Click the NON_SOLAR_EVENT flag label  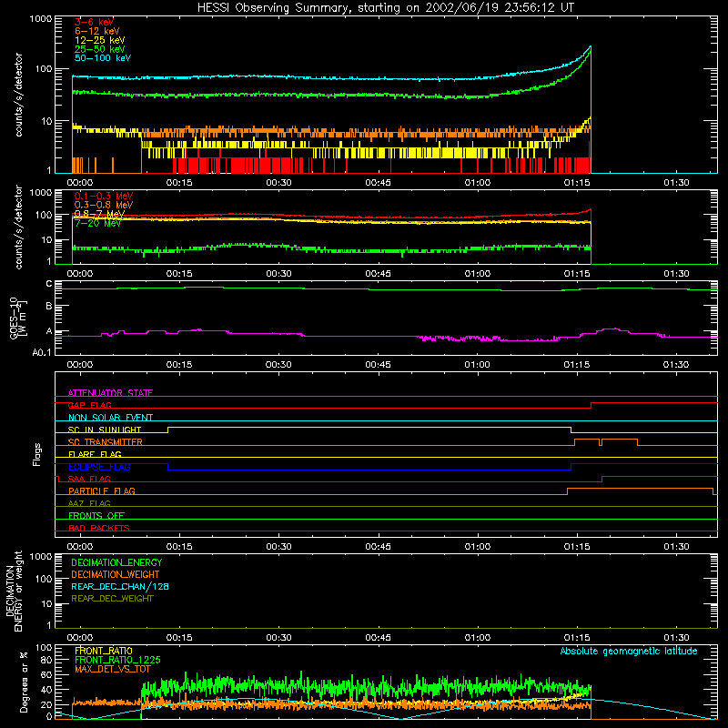[110, 418]
